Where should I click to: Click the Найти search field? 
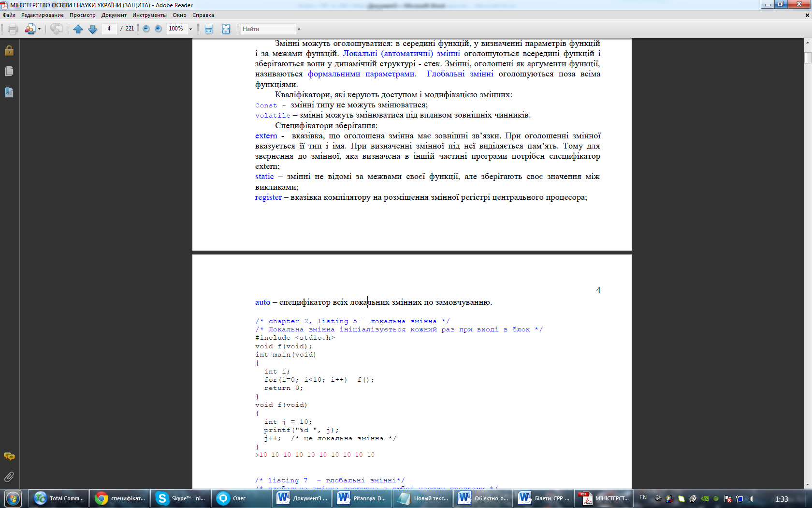pos(268,29)
